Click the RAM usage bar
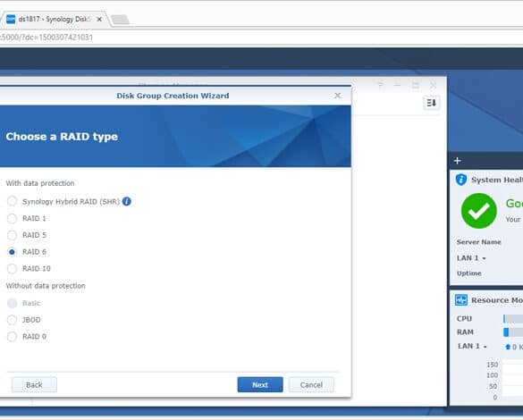This screenshot has height=420, width=523. (513, 332)
